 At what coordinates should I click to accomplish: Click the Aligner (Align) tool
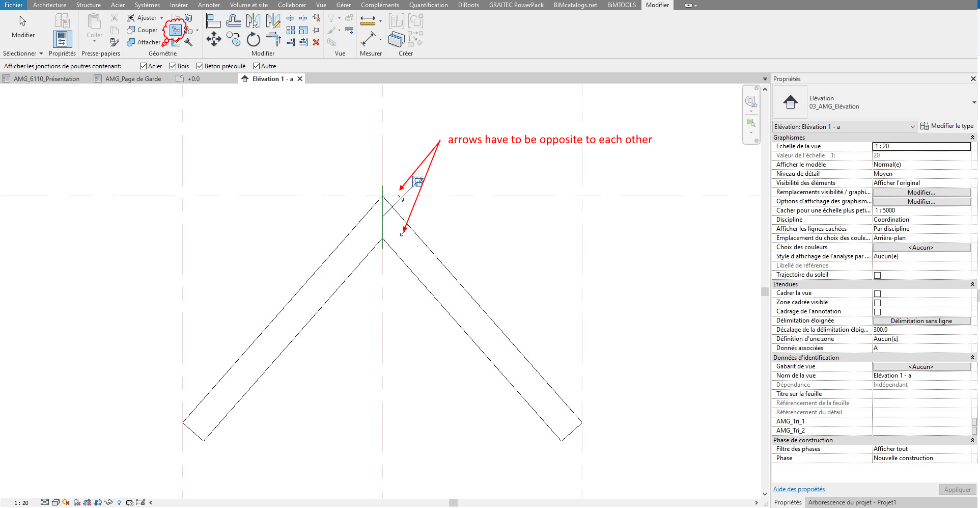[213, 20]
